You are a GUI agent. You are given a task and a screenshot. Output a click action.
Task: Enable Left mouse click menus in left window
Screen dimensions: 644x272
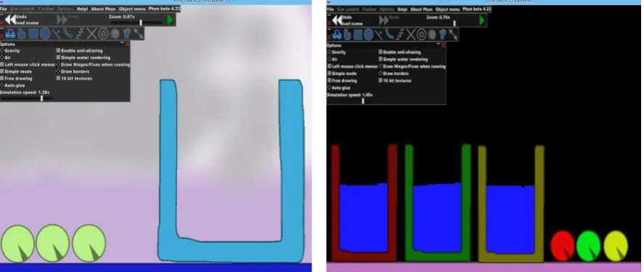(x=1, y=65)
